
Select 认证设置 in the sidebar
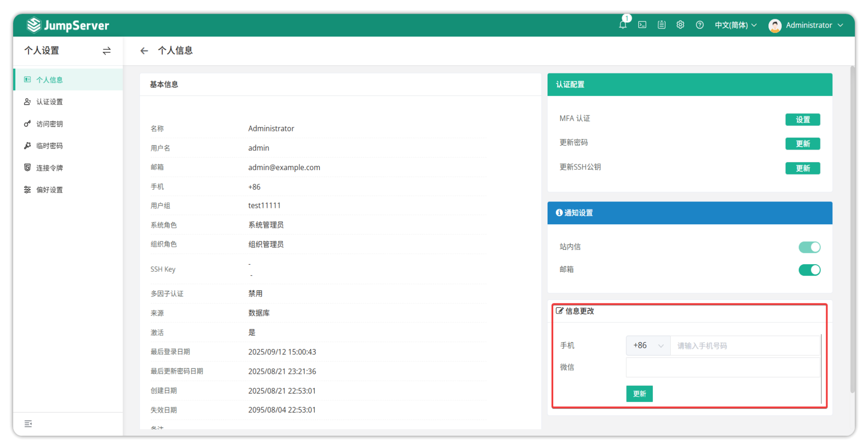click(x=49, y=102)
